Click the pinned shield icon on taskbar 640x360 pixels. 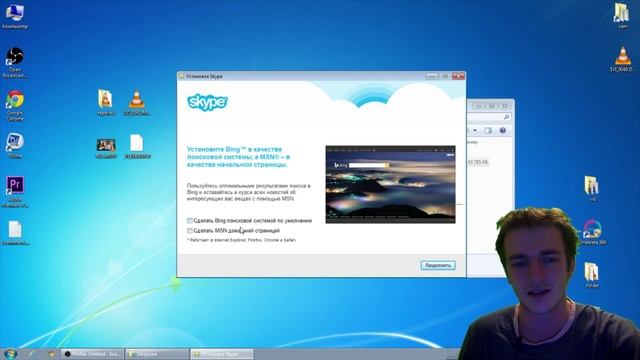pos(51,354)
